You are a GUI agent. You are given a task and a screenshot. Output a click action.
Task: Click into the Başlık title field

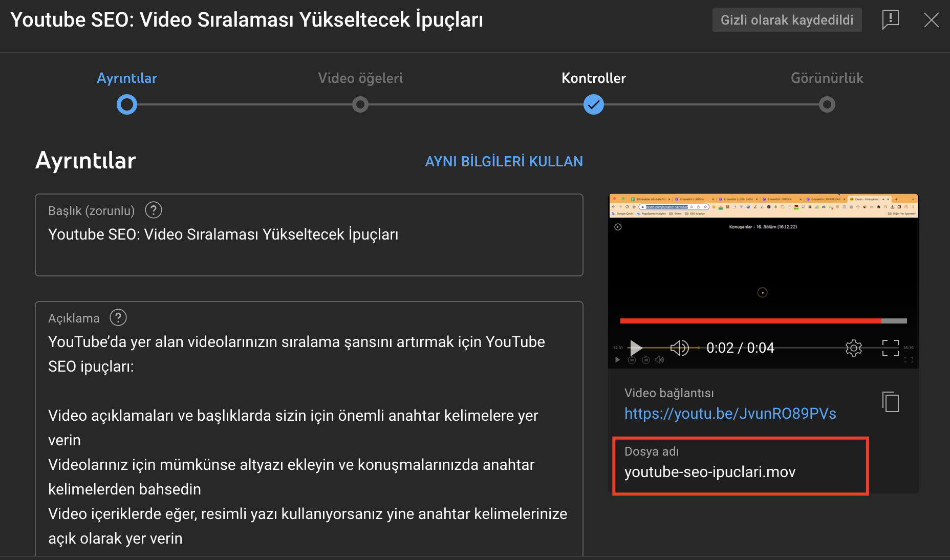(309, 235)
